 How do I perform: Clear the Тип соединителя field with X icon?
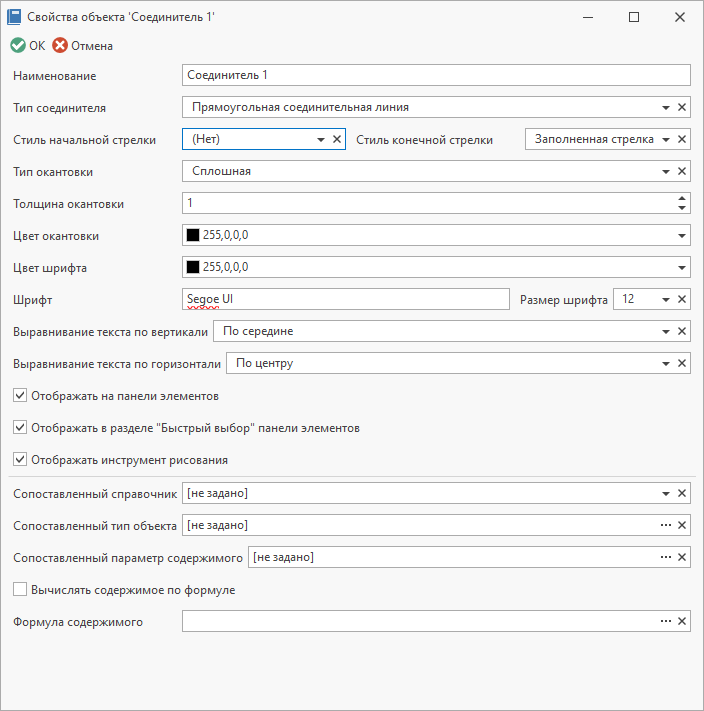(681, 107)
